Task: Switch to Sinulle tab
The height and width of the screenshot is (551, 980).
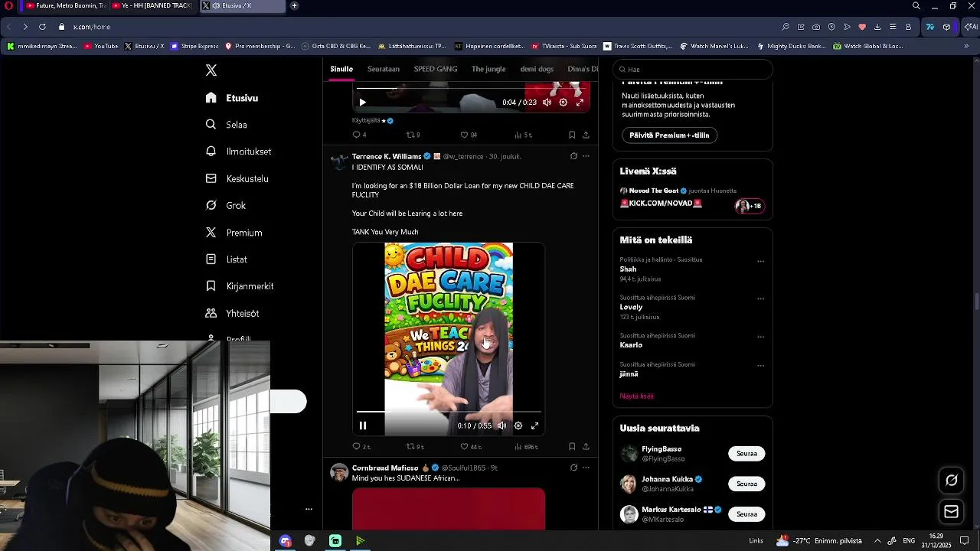Action: (x=341, y=69)
